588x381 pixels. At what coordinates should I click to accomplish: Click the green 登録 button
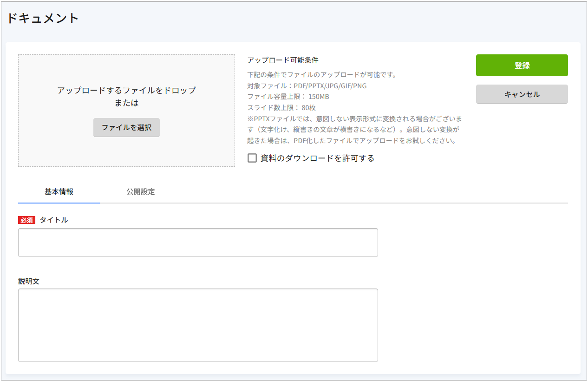point(522,66)
